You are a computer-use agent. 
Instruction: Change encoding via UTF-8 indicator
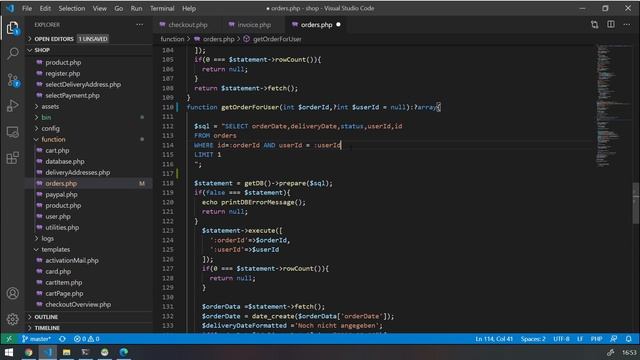click(561, 339)
